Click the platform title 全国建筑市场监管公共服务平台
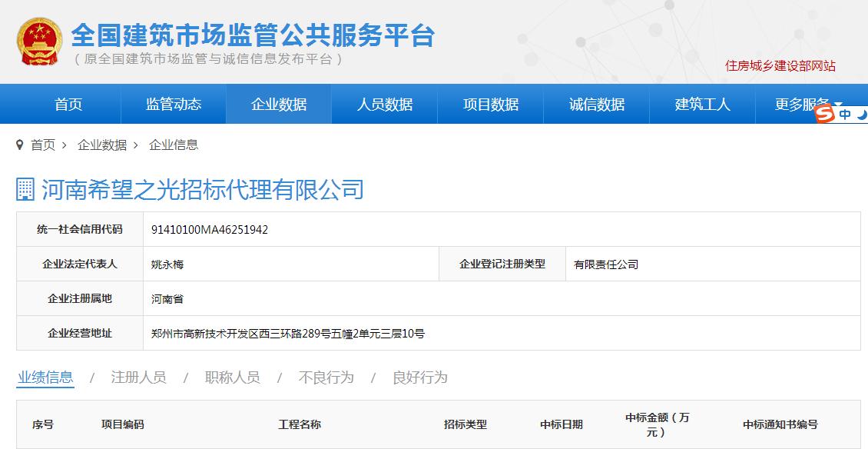This screenshot has width=868, height=449. click(253, 35)
